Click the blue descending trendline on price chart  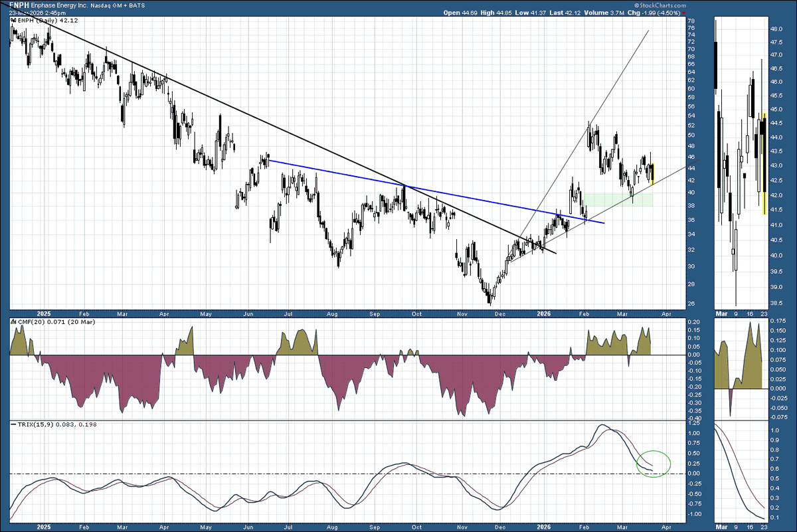[436, 192]
